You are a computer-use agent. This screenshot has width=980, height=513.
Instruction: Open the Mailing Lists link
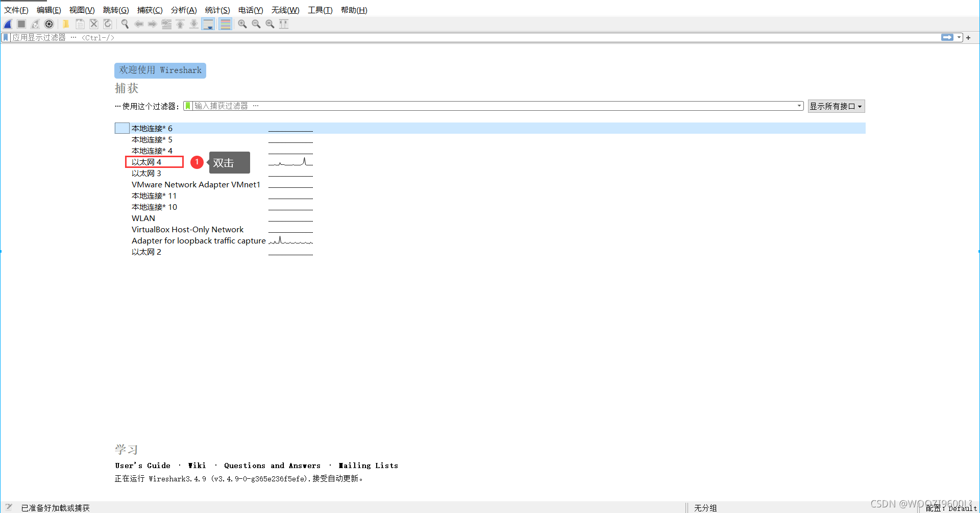tap(368, 466)
